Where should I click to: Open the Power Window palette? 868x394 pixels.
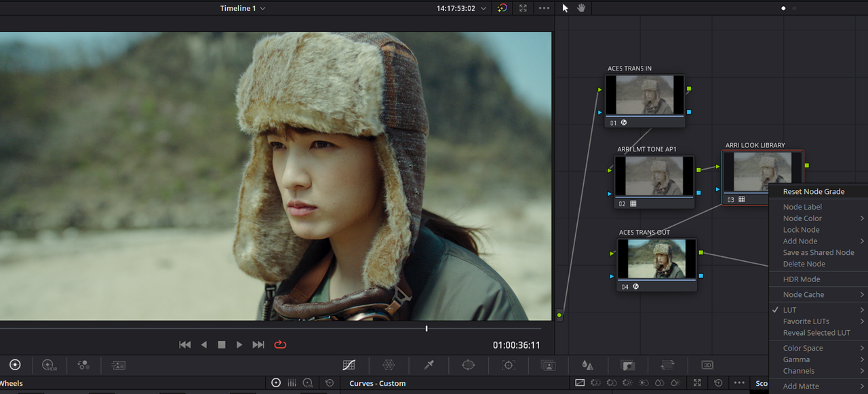pos(469,365)
